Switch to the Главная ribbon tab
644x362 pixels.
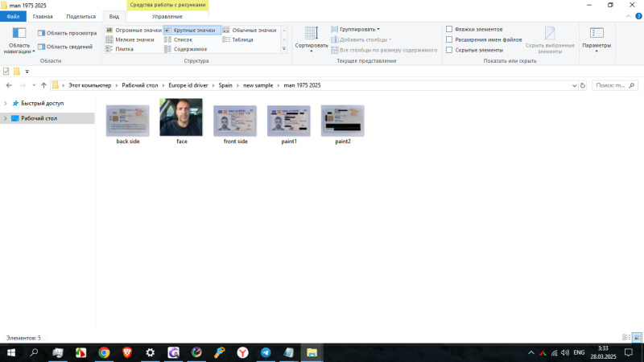click(43, 16)
